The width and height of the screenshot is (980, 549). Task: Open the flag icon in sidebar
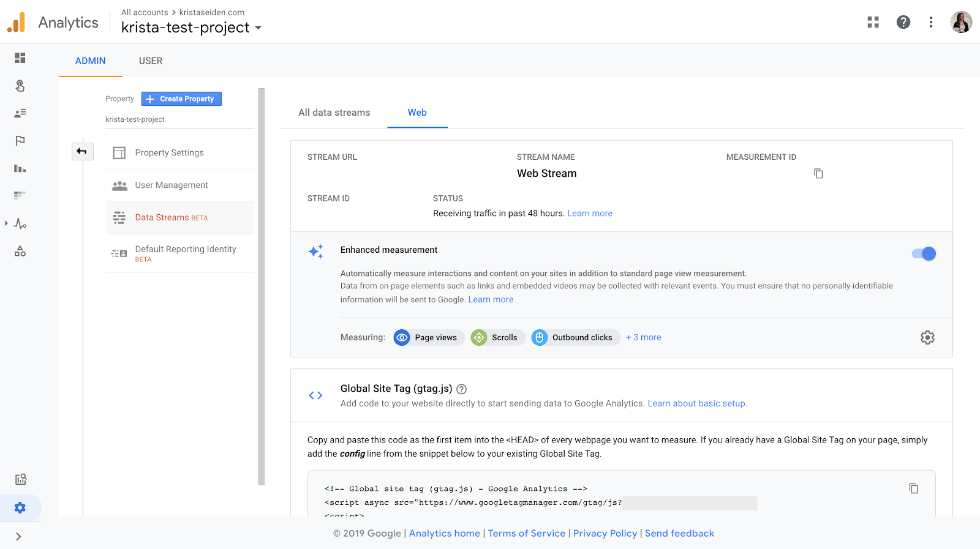[x=20, y=141]
